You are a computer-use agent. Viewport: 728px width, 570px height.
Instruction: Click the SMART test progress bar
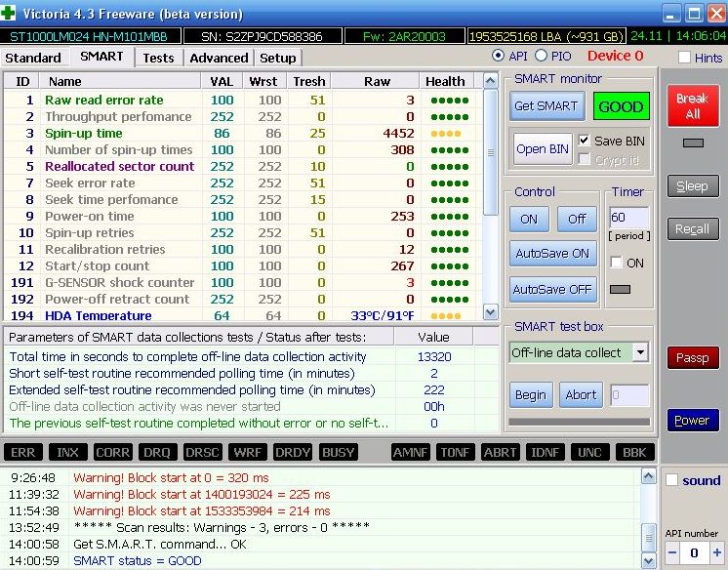point(579,422)
